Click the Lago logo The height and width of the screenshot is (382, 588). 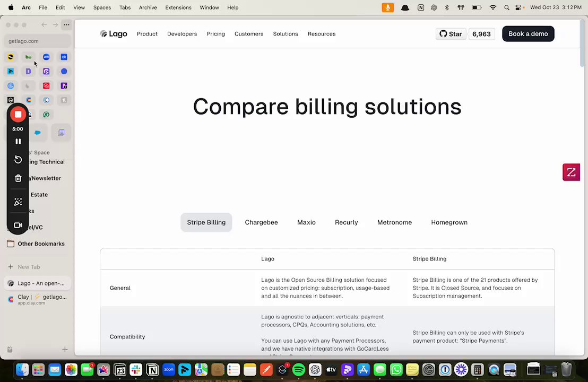point(114,34)
